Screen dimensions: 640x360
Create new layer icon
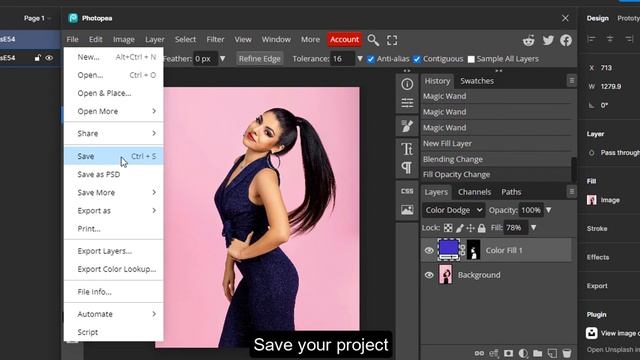click(552, 353)
